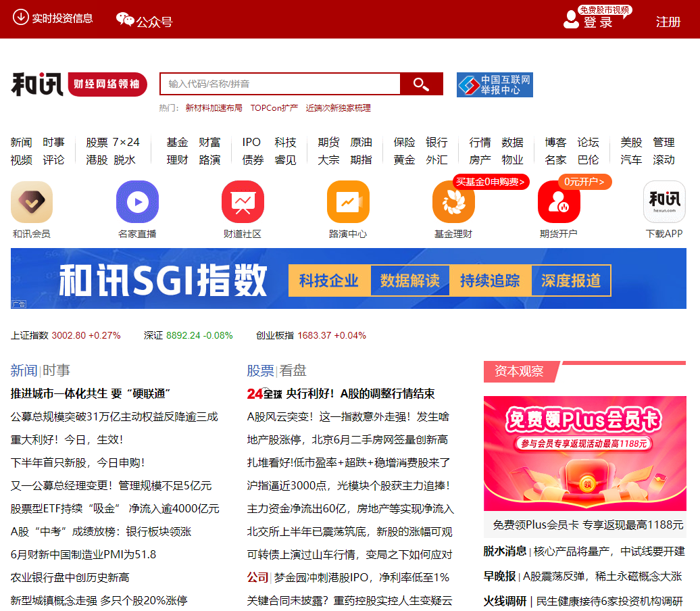Image resolution: width=700 pixels, height=611 pixels.
Task: Open article 沪指逼近3000点 光模块个股获主力追捧
Action: (x=348, y=485)
